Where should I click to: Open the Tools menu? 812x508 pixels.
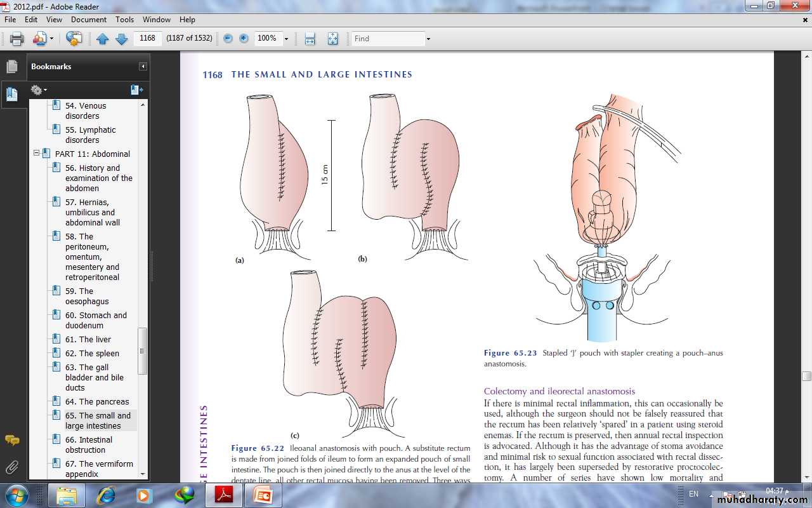click(x=124, y=20)
